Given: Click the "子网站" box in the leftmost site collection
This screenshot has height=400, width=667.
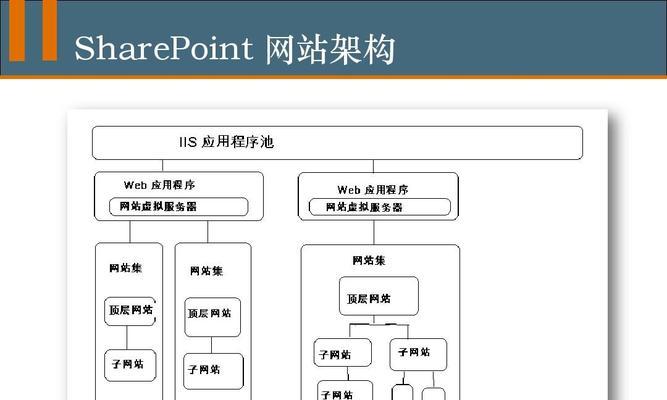Looking at the screenshot, I should (x=130, y=365).
